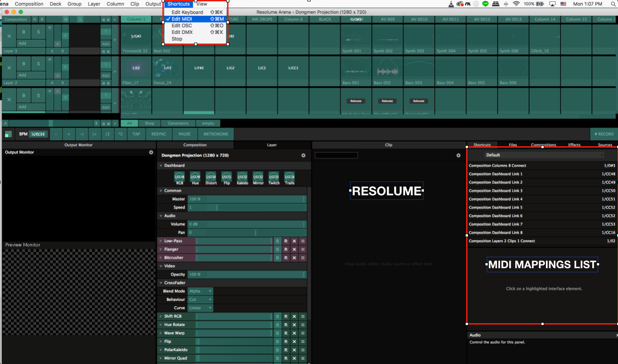Viewport: 618px width, 364px height.
Task: Trigger the Fiber_17 clip thumbnail
Action: point(136,68)
